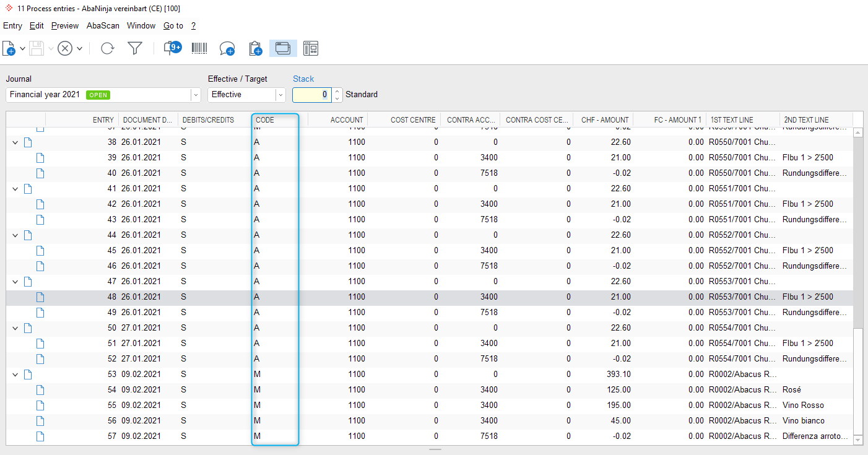Click the clipboard-plus icon
Viewport: 868px width, 455px height.
[255, 48]
